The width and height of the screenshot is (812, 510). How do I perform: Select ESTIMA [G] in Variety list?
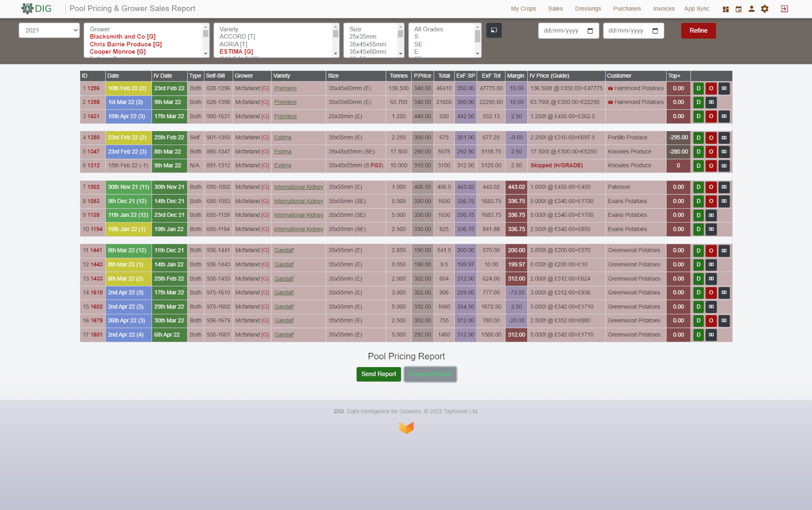[236, 52]
